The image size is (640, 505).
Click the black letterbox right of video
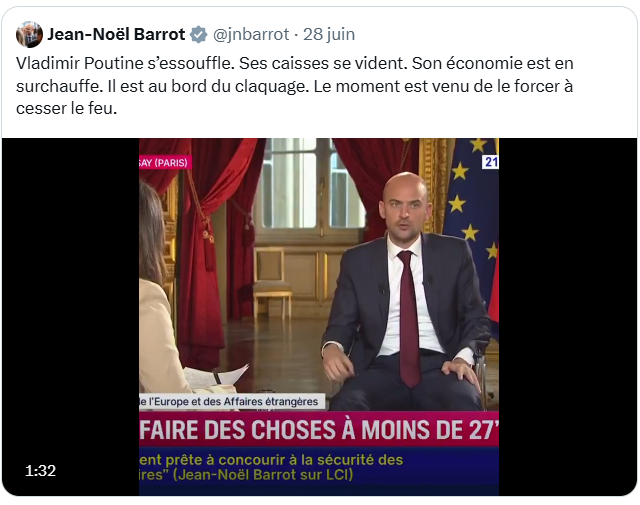click(x=567, y=316)
